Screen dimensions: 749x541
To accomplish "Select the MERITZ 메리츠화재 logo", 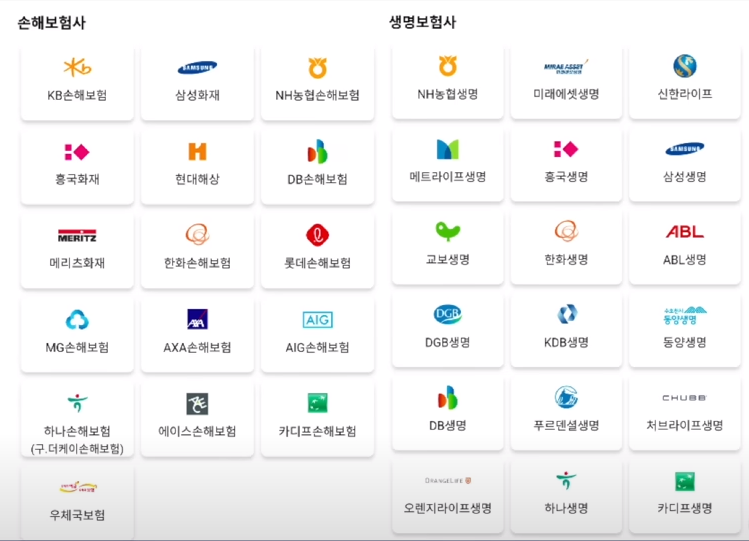I will point(77,235).
